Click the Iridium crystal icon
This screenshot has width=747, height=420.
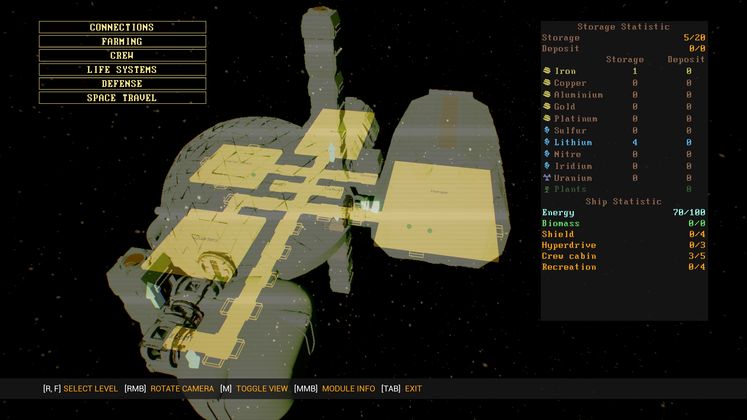tap(547, 166)
